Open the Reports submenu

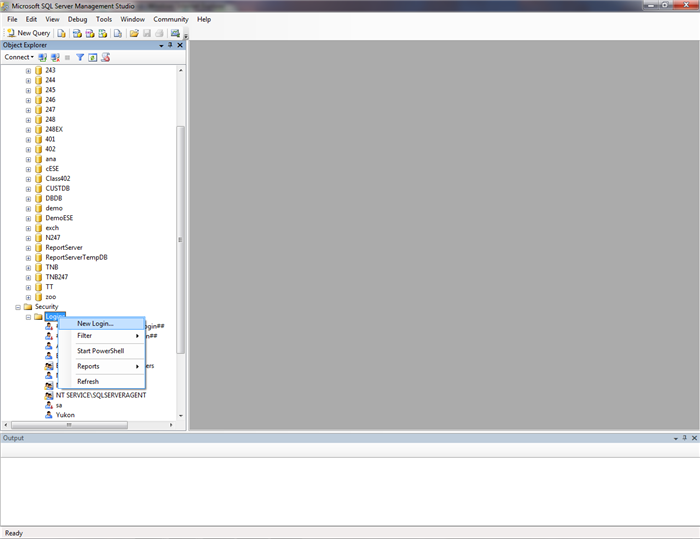(102, 366)
